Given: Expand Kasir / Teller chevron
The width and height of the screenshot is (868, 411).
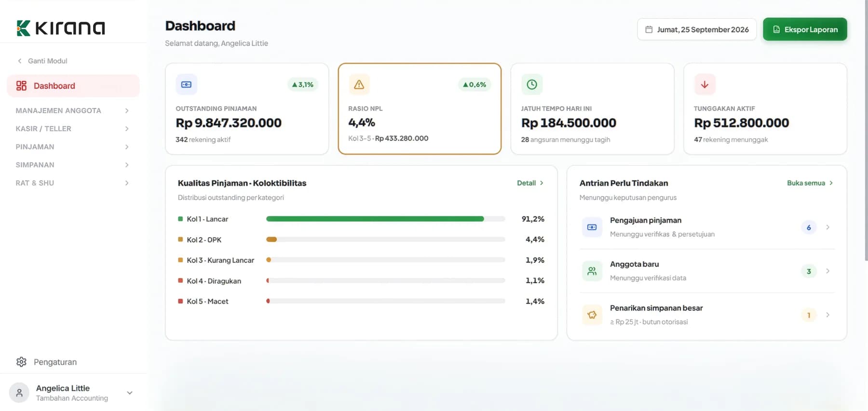Looking at the screenshot, I should [127, 129].
